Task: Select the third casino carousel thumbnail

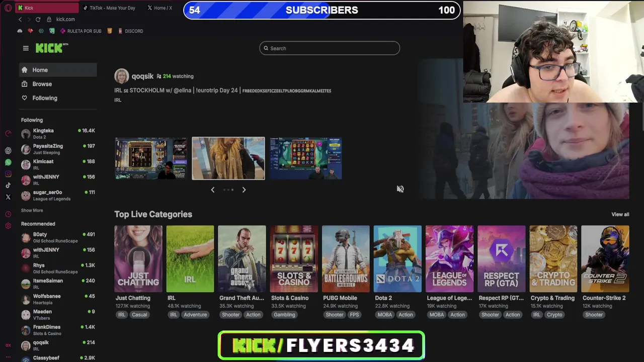Action: click(306, 158)
